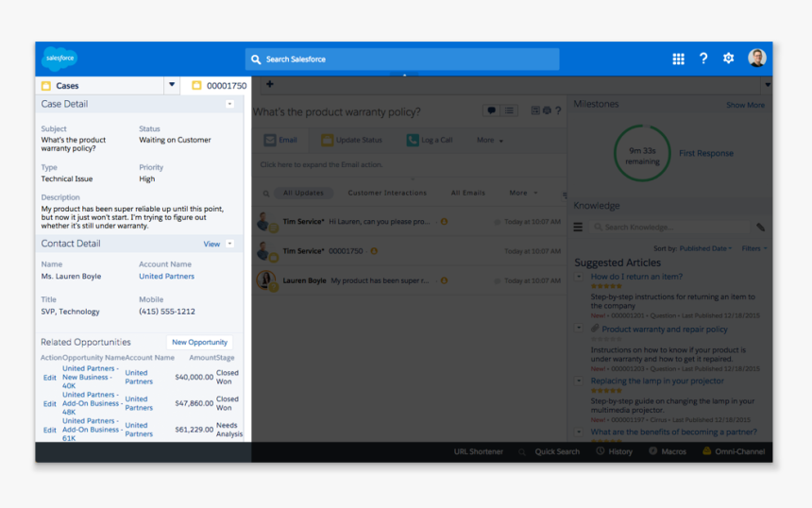Screen dimensions: 812x508
Task: Open Quick Search in the footer
Action: 557,451
